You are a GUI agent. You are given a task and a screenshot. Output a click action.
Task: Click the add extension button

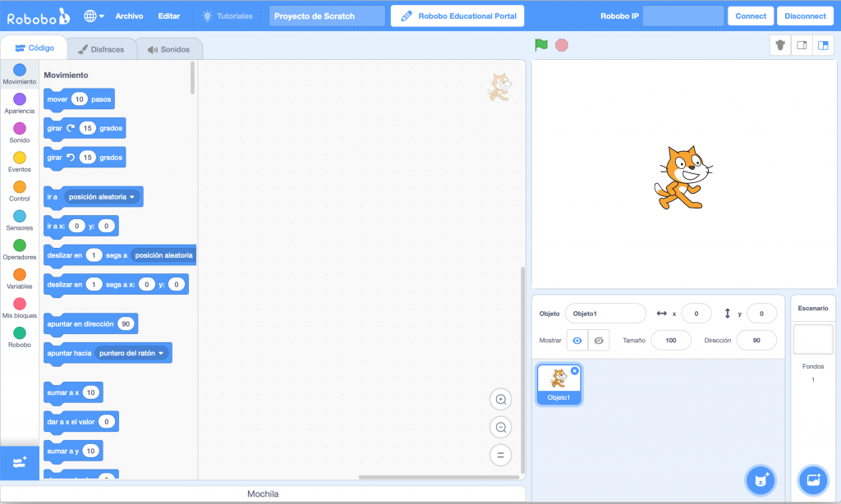(19, 463)
